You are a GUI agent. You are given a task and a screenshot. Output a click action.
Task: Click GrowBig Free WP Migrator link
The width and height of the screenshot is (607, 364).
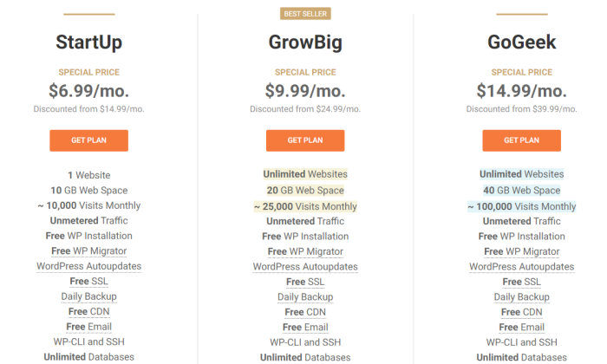pyautogui.click(x=305, y=251)
